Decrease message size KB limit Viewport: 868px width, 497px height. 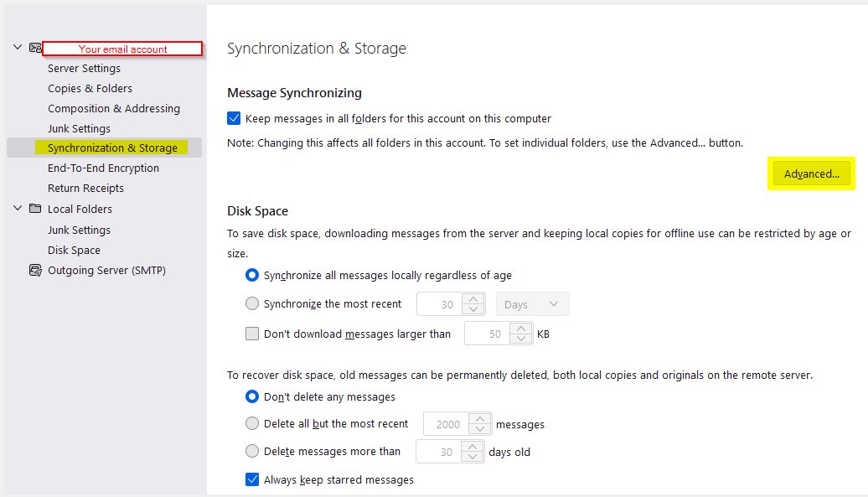click(521, 339)
